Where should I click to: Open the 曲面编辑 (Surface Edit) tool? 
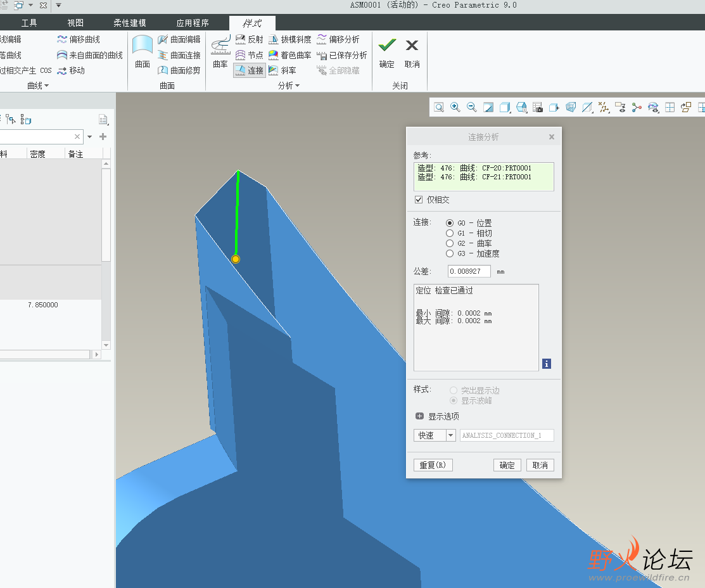(x=179, y=39)
